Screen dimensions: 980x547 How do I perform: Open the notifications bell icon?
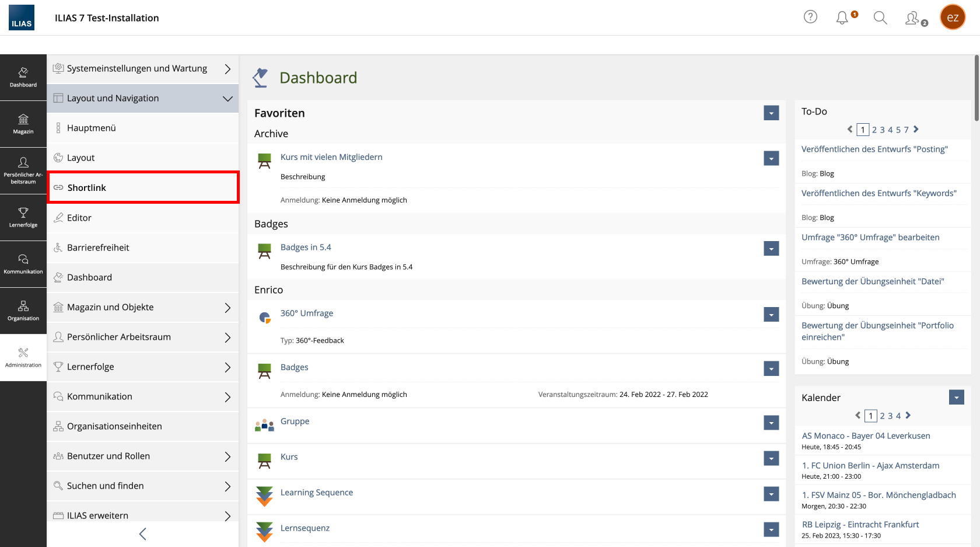coord(842,18)
